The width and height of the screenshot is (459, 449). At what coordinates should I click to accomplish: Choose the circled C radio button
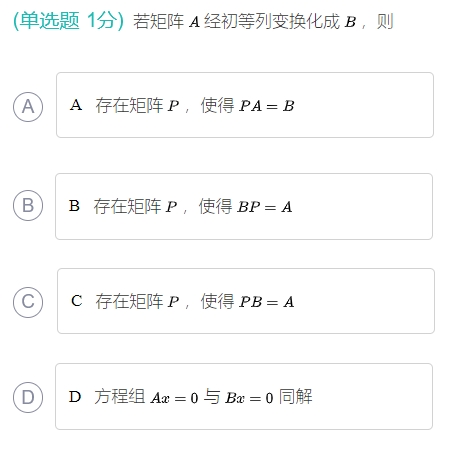click(x=28, y=302)
